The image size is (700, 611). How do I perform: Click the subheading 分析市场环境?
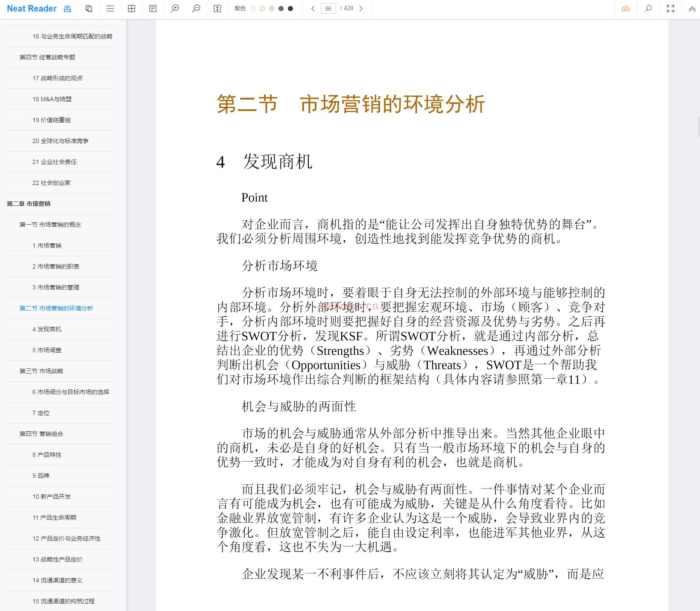click(280, 266)
